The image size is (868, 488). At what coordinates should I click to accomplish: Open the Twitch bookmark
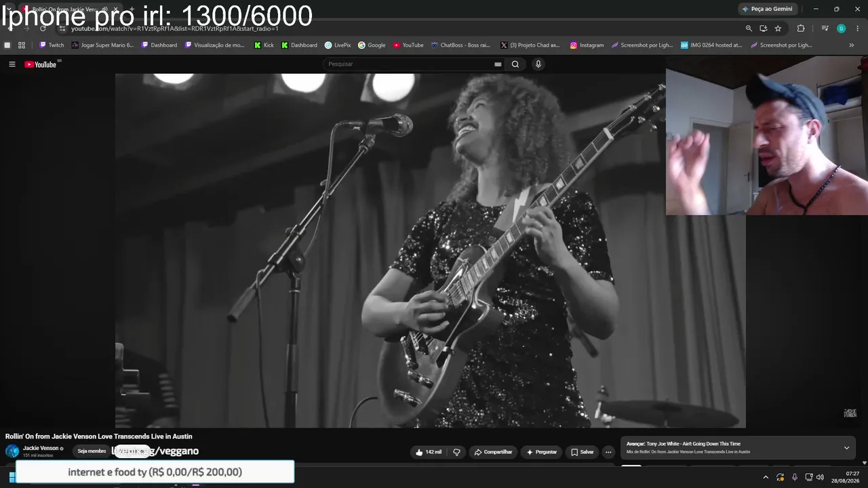click(52, 45)
